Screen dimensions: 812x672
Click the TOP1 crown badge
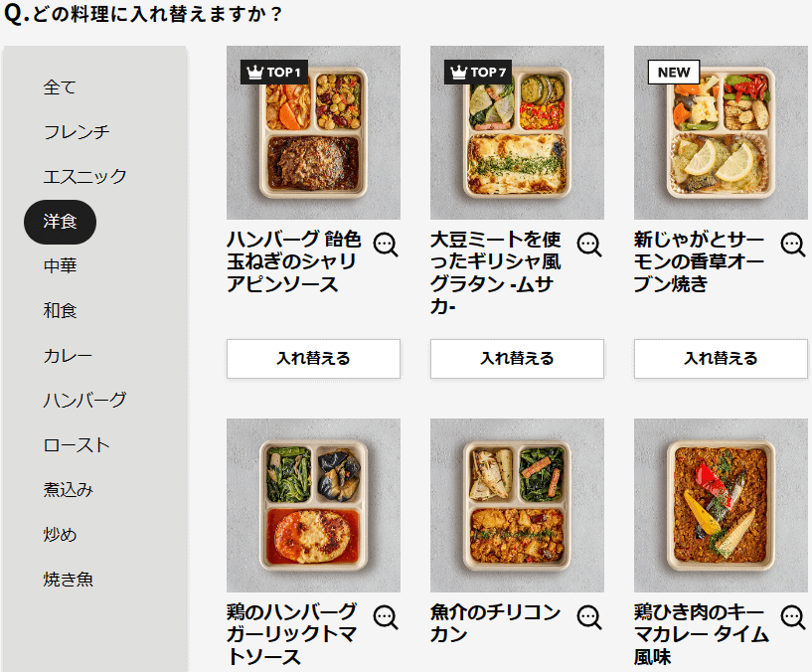point(274,72)
